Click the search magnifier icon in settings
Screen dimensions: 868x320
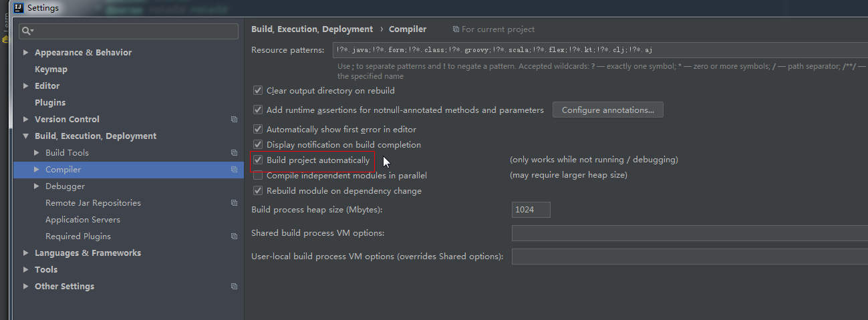26,31
